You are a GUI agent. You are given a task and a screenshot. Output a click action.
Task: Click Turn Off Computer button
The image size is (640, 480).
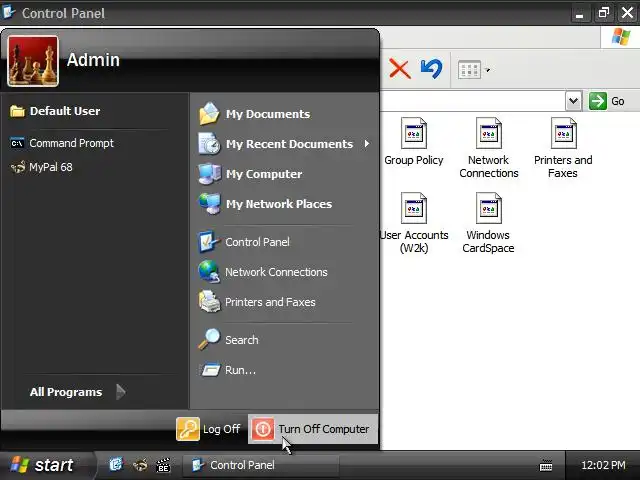pyautogui.click(x=313, y=429)
